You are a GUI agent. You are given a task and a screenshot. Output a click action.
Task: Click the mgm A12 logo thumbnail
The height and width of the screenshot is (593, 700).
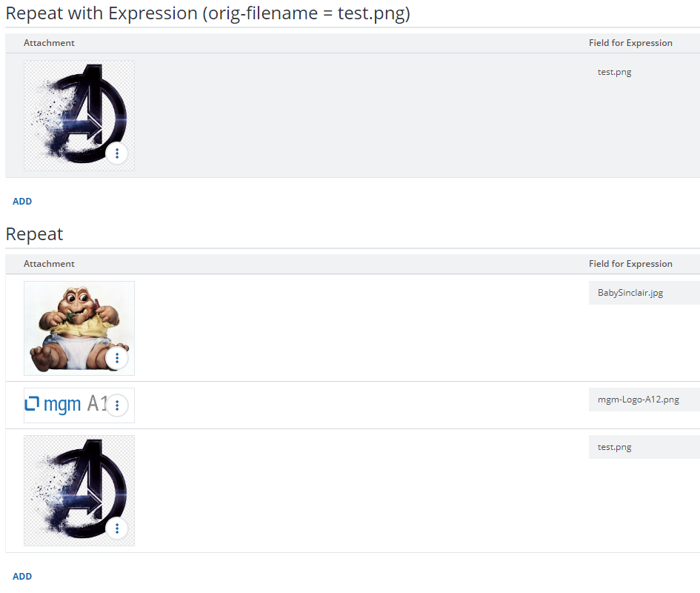pyautogui.click(x=79, y=405)
